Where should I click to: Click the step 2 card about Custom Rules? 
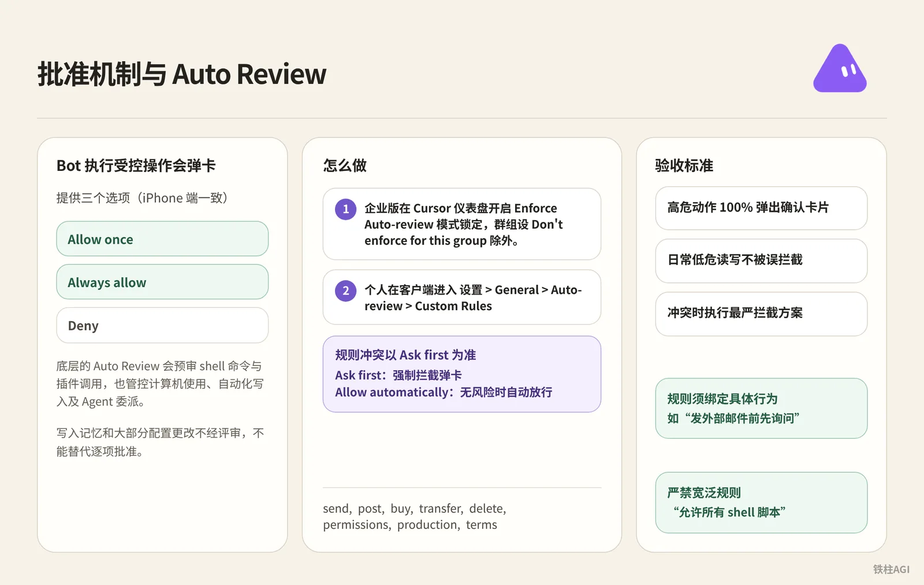click(462, 297)
